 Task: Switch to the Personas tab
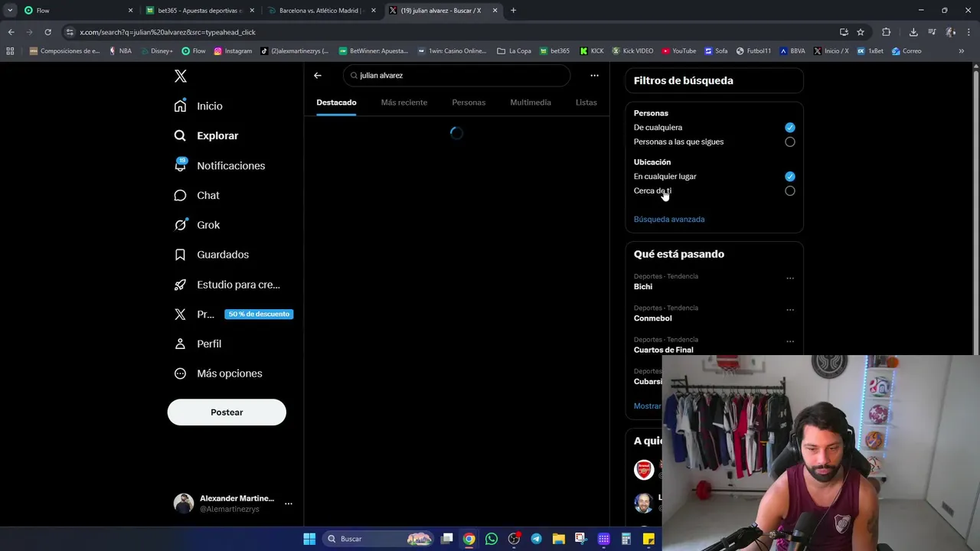[x=469, y=103]
